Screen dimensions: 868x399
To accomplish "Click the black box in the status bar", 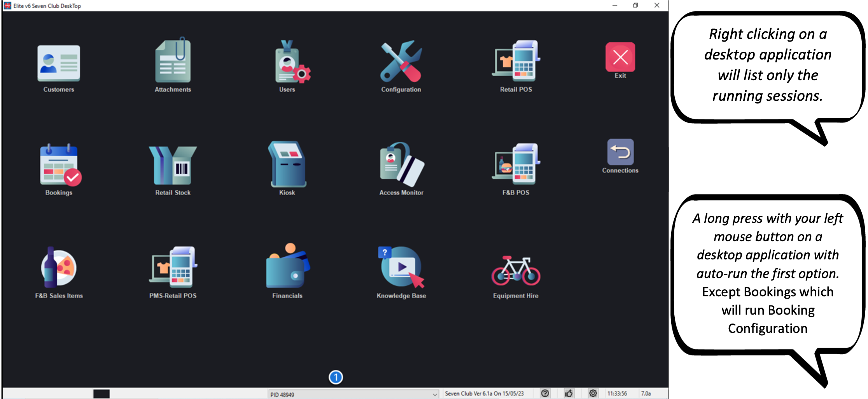I will click(101, 394).
